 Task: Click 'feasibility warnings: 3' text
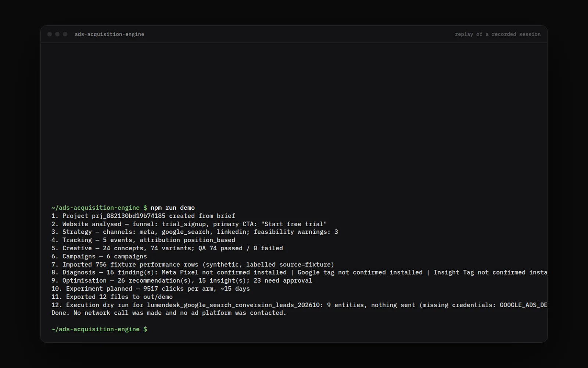[296, 232]
